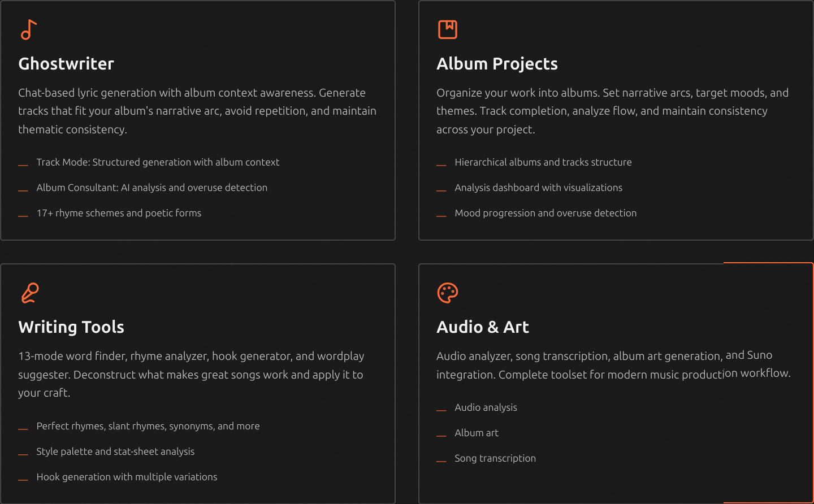Click the dash marker beside Perfect rhymes
The image size is (814, 504).
point(23,428)
